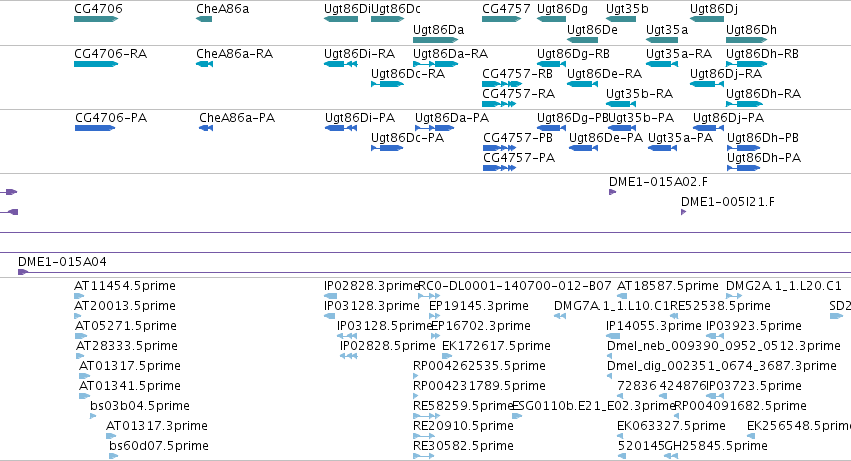The image size is (851, 461).
Task: Click EST AT05271.5prime
Action: (81, 336)
